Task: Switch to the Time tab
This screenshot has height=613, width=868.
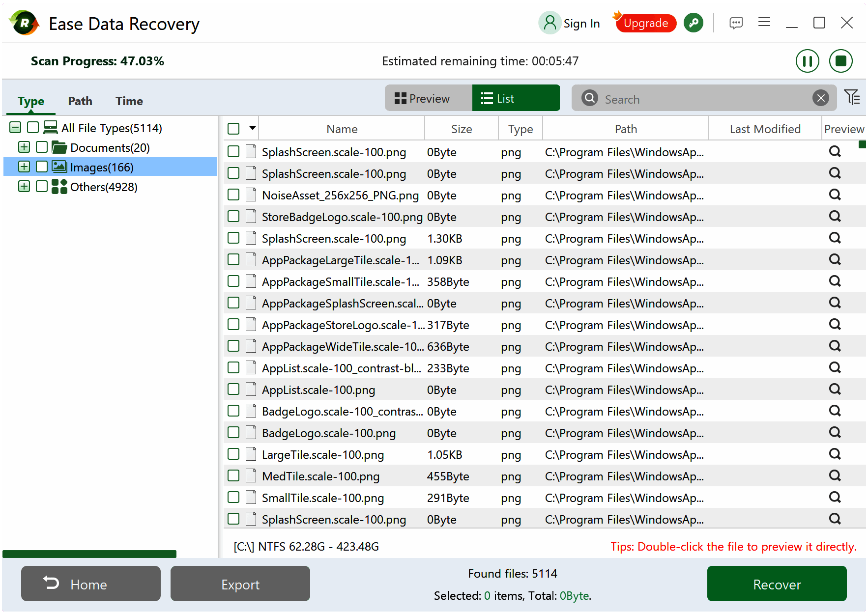Action: pos(129,101)
